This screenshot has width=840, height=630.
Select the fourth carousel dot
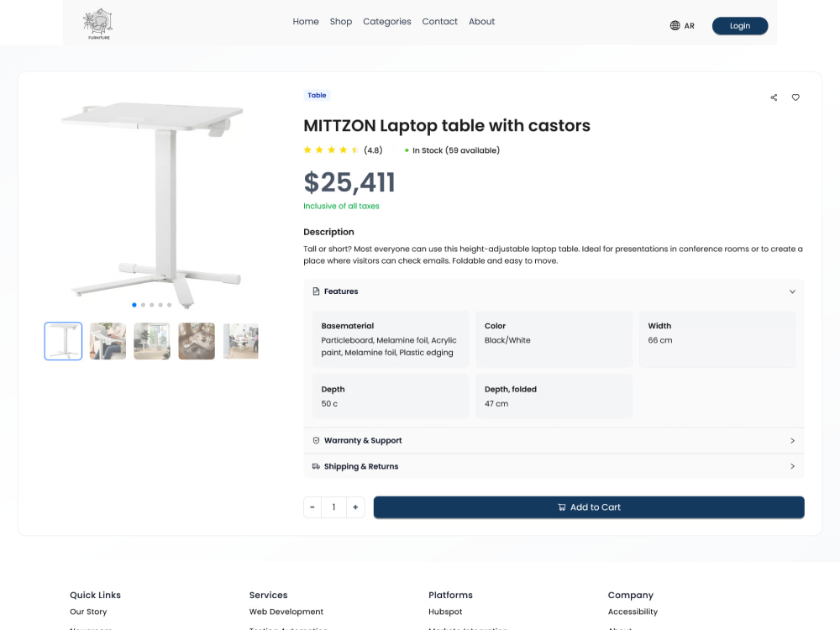tap(160, 305)
